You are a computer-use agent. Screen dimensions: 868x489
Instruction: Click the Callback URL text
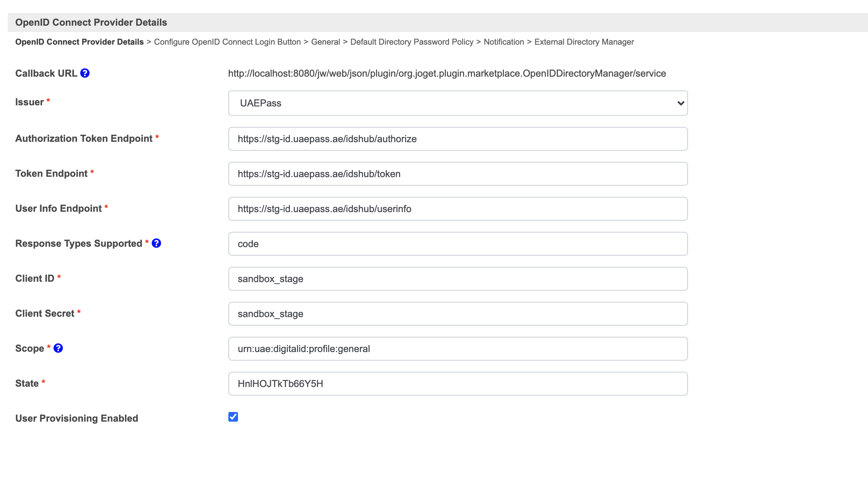[447, 74]
